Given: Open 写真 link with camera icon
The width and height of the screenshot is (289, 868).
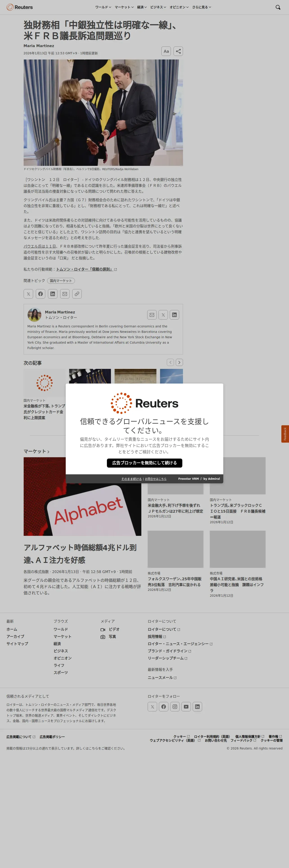Looking at the screenshot, I should coord(108,637).
